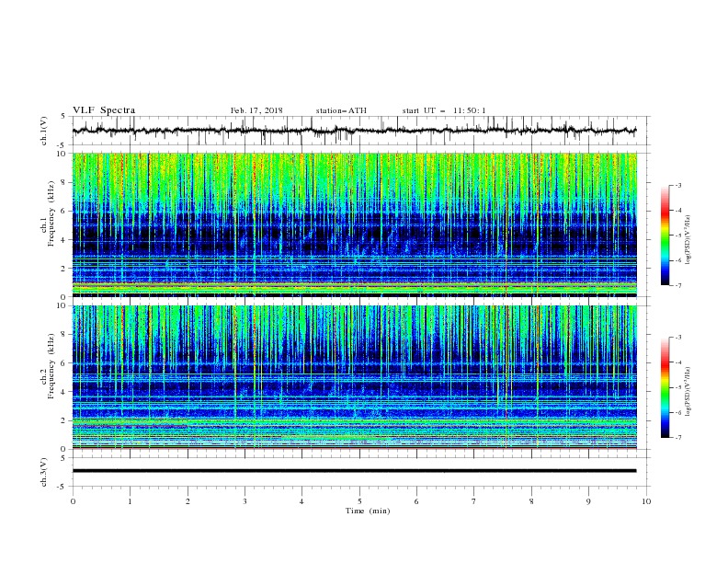Viewport: 728px width, 563px height.
Task: Click the "4" kHz tick on ch.2 frequency axis
Action: (x=64, y=392)
